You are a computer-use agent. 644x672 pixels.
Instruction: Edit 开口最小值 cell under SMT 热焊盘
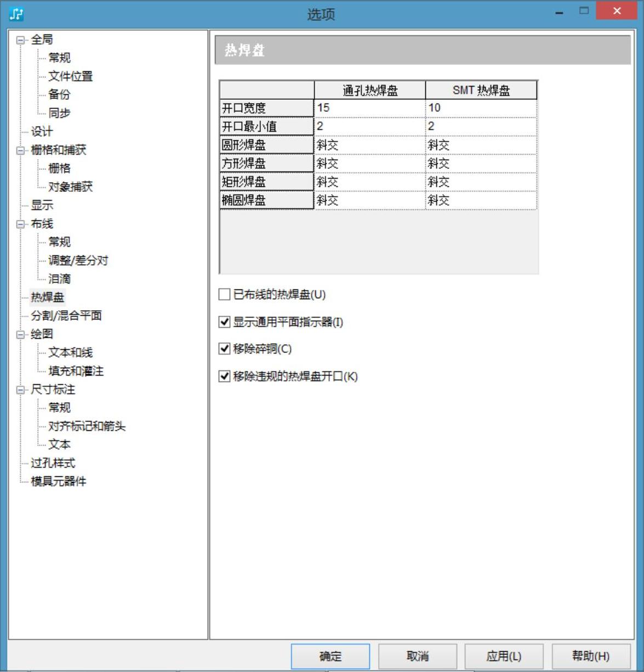481,127
